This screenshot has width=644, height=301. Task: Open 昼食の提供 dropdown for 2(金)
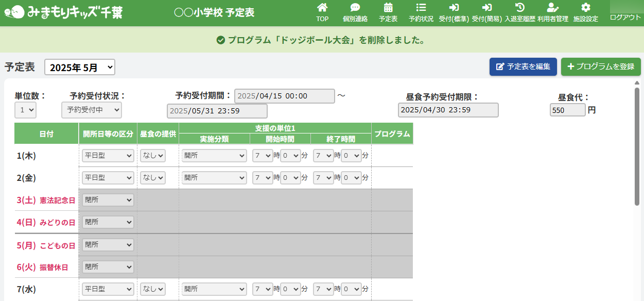coord(153,178)
